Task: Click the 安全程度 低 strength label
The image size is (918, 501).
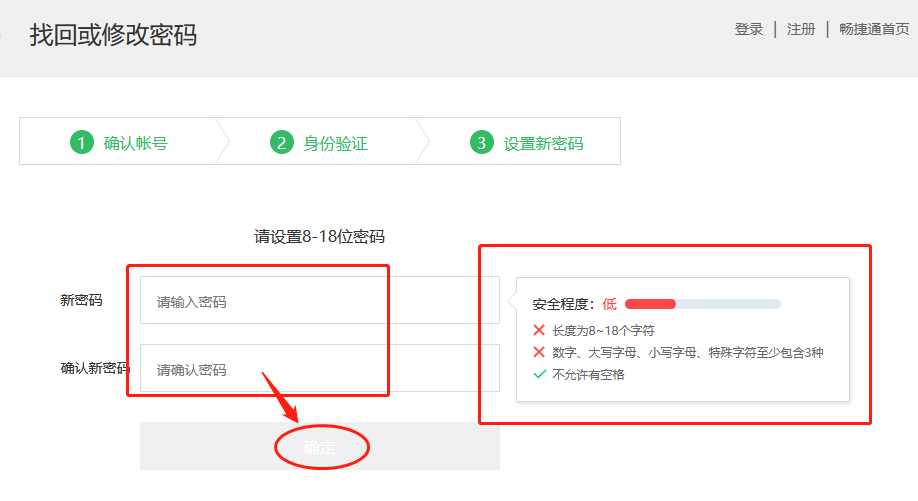Action: [x=574, y=304]
